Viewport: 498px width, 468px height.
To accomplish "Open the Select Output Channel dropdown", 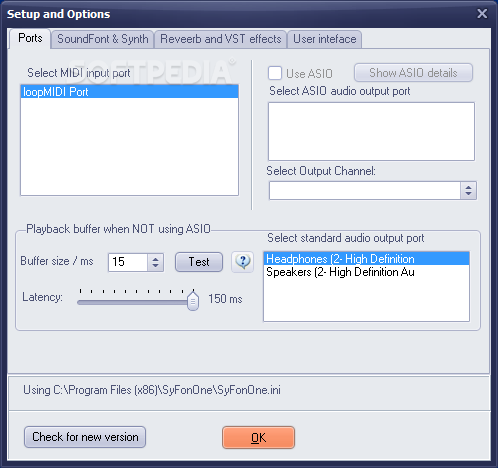I will coord(468,191).
